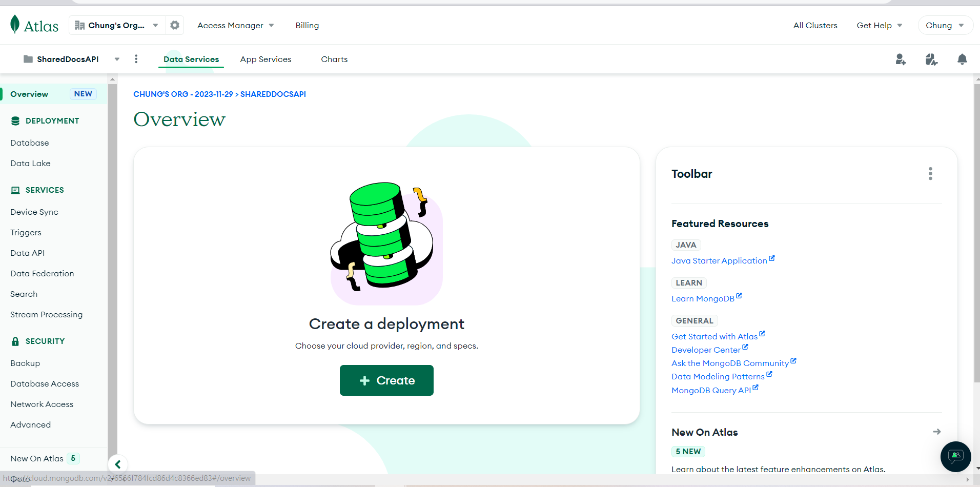This screenshot has width=980, height=487.
Task: Open Data Federation in sidebar
Action: click(x=42, y=273)
